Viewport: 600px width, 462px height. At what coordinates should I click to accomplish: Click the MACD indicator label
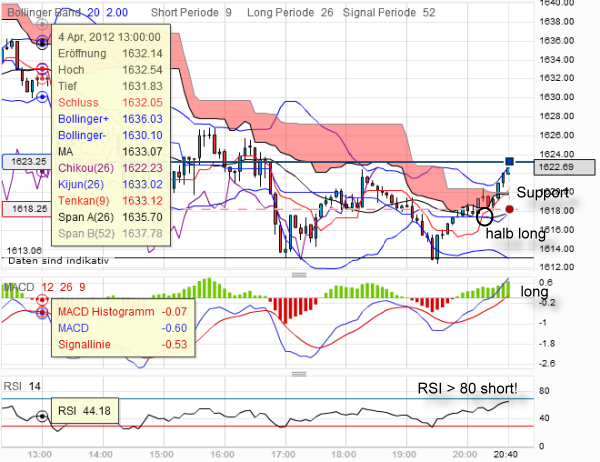tap(18, 287)
